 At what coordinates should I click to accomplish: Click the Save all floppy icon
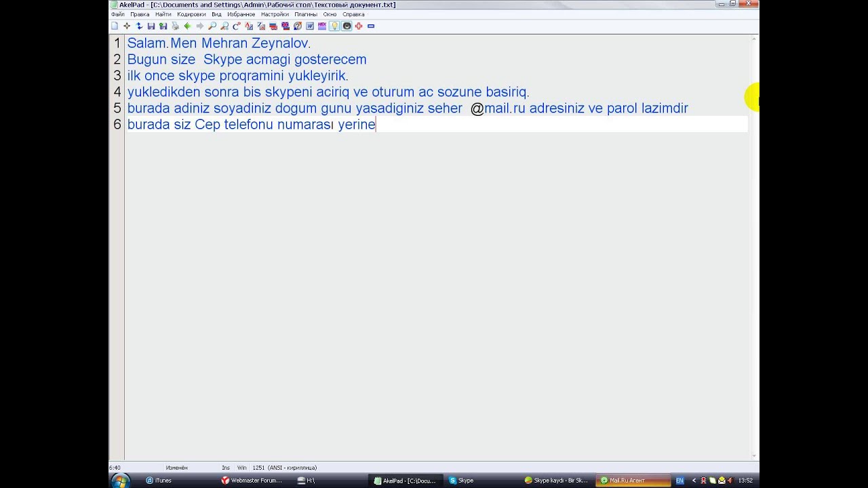pyautogui.click(x=163, y=26)
